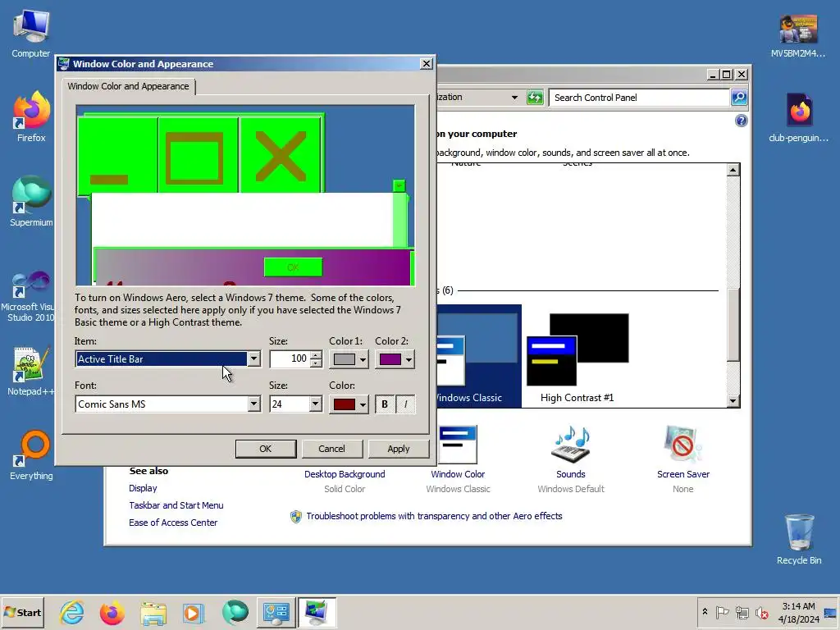This screenshot has width=840, height=630.
Task: Open the Desktop Background link
Action: click(x=345, y=474)
